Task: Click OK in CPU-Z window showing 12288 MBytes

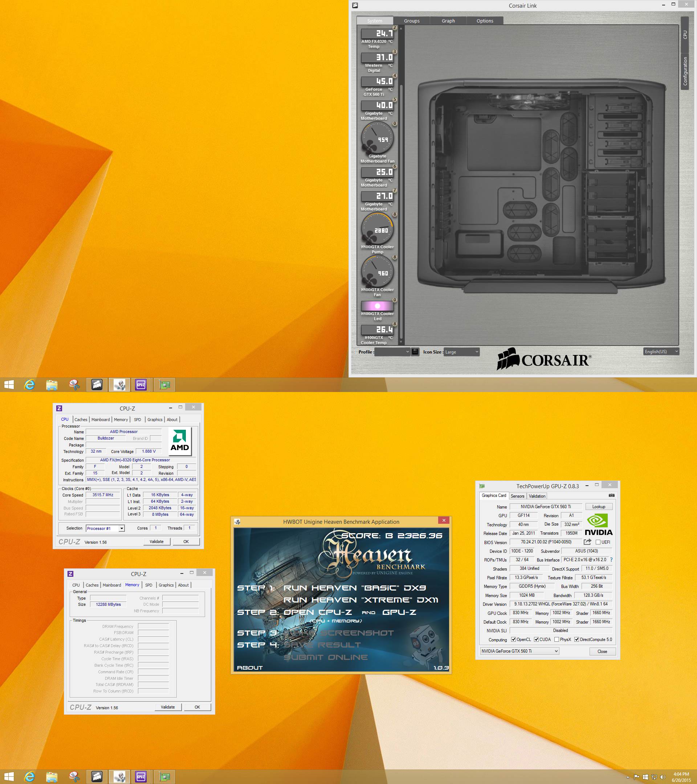Action: 197,707
